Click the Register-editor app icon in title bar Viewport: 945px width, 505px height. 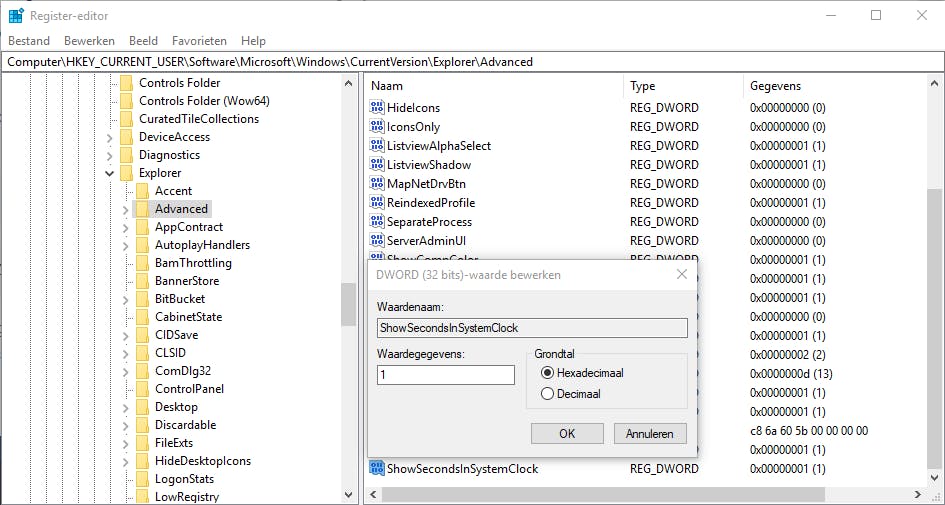[16, 15]
